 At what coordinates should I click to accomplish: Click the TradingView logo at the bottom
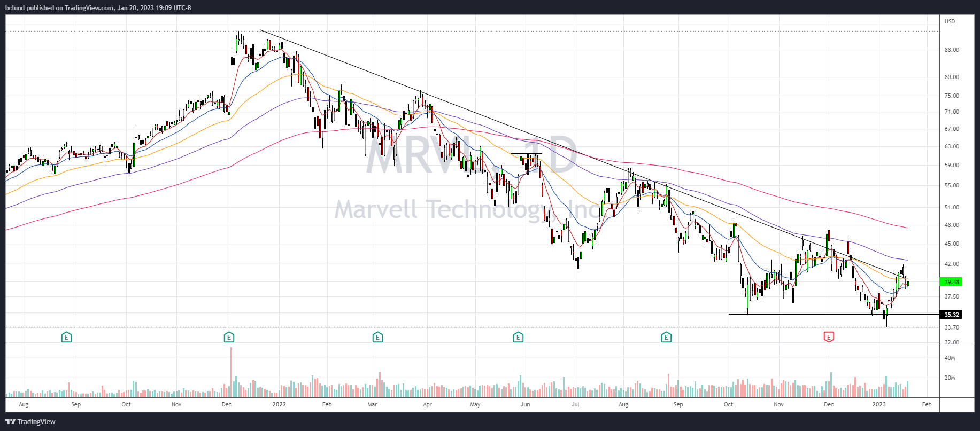[30, 421]
